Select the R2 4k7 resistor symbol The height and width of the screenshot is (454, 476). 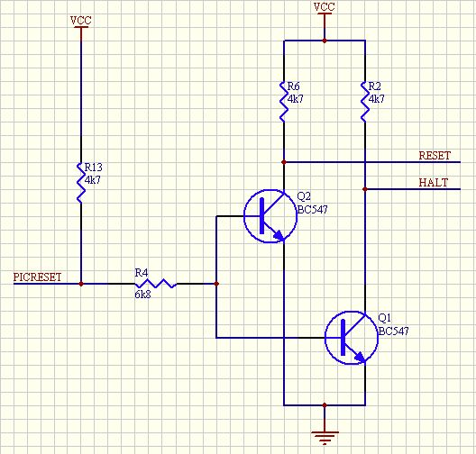tap(365, 102)
